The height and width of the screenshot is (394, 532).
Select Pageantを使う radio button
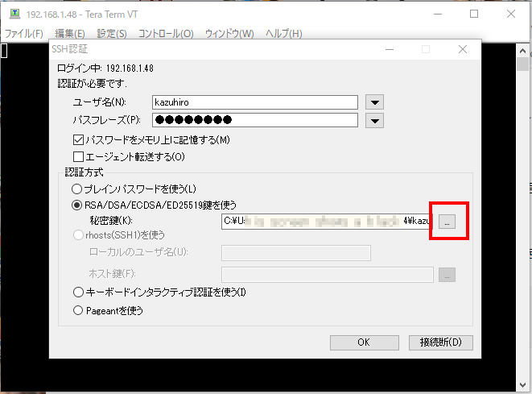click(x=78, y=309)
